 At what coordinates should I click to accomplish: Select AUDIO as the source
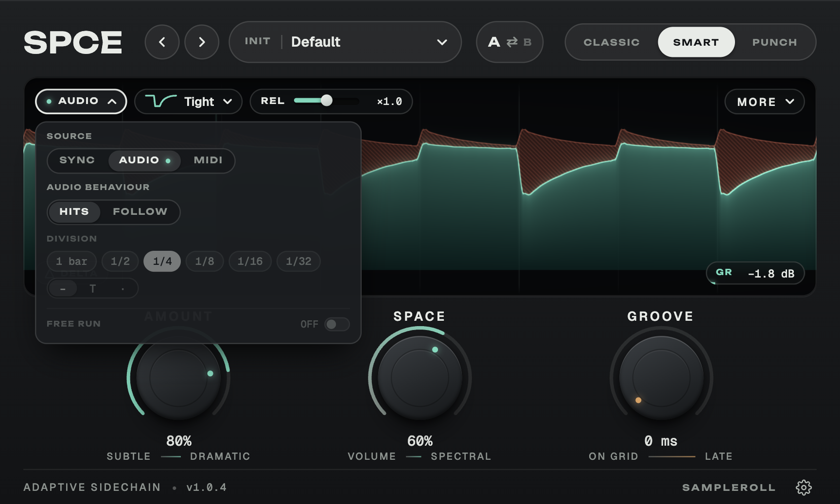(x=144, y=160)
